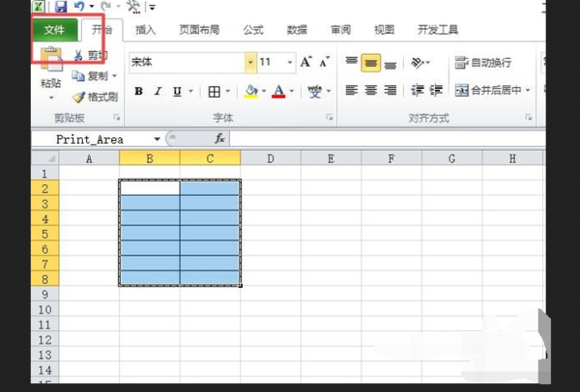
Task: Open the fill color palette arrow
Action: (264, 91)
